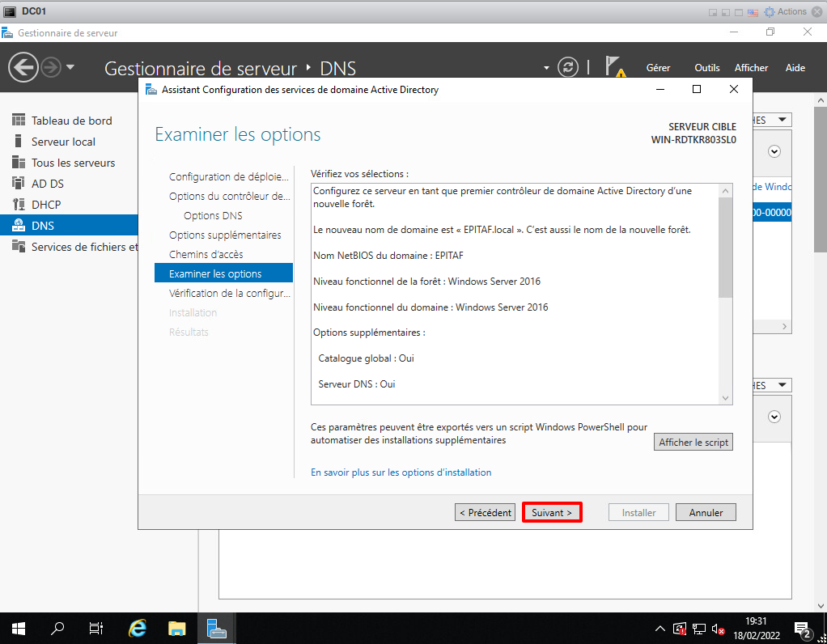Open Windows Start menu
This screenshot has height=644, width=827.
coord(18,628)
